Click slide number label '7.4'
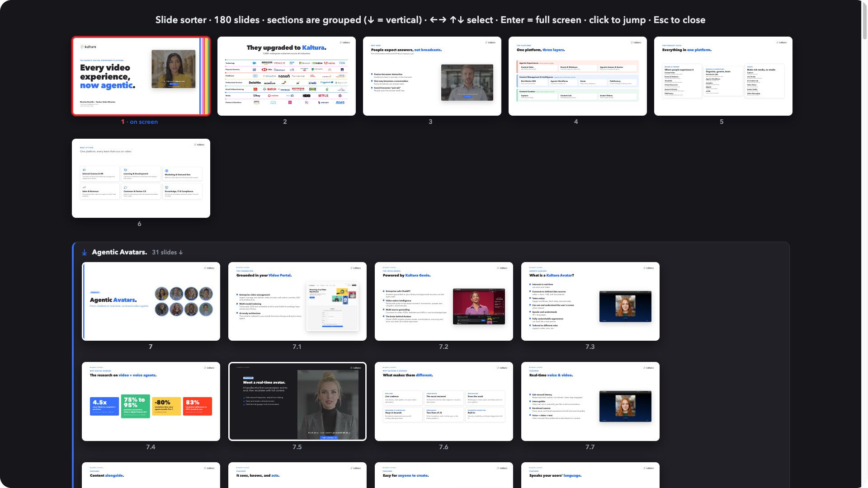This screenshot has width=868, height=488. click(x=151, y=447)
